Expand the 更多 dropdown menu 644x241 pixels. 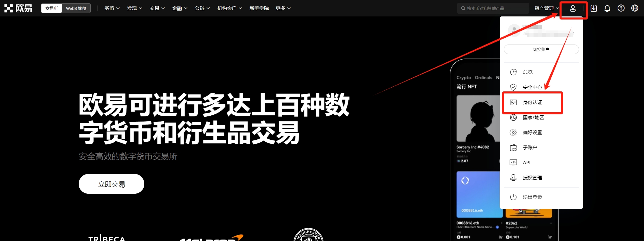[283, 8]
